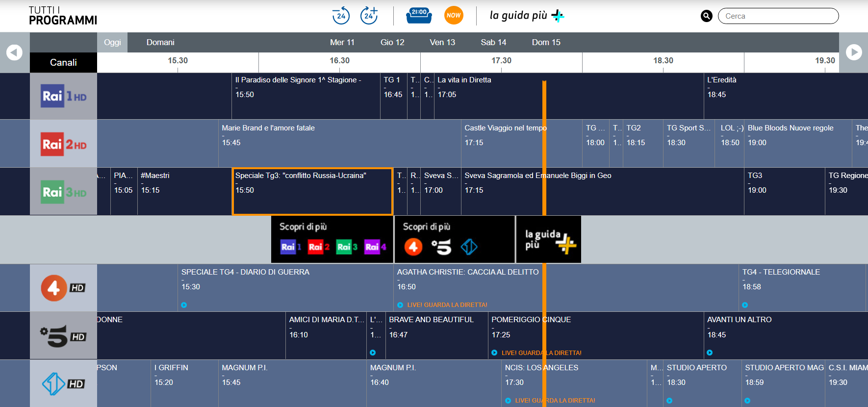
Task: Open Canale 5 HD channel logo
Action: tap(64, 336)
